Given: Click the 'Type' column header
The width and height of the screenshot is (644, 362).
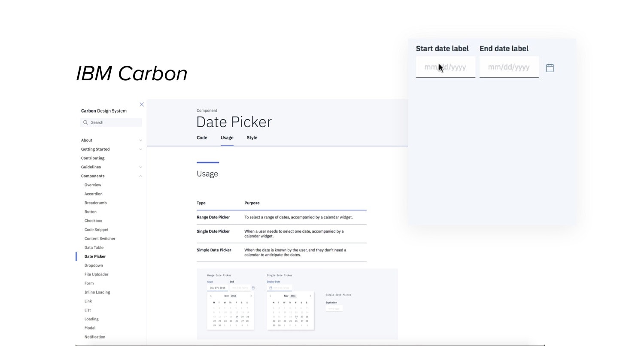Looking at the screenshot, I should [x=201, y=203].
